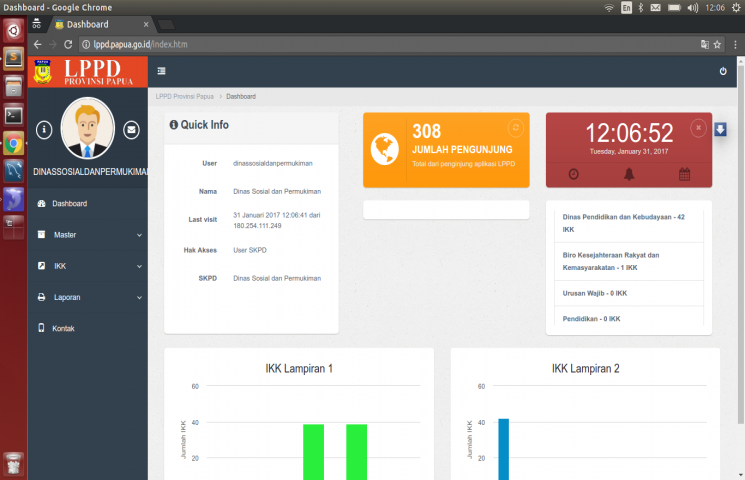Image resolution: width=745 pixels, height=480 pixels.
Task: Open Terminal from the Ubuntu launcher
Action: [13, 114]
